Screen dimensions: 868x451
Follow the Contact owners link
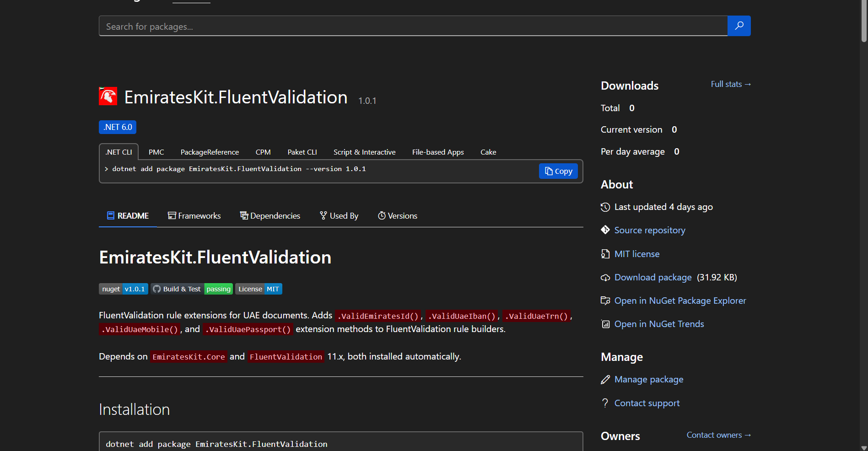click(718, 435)
